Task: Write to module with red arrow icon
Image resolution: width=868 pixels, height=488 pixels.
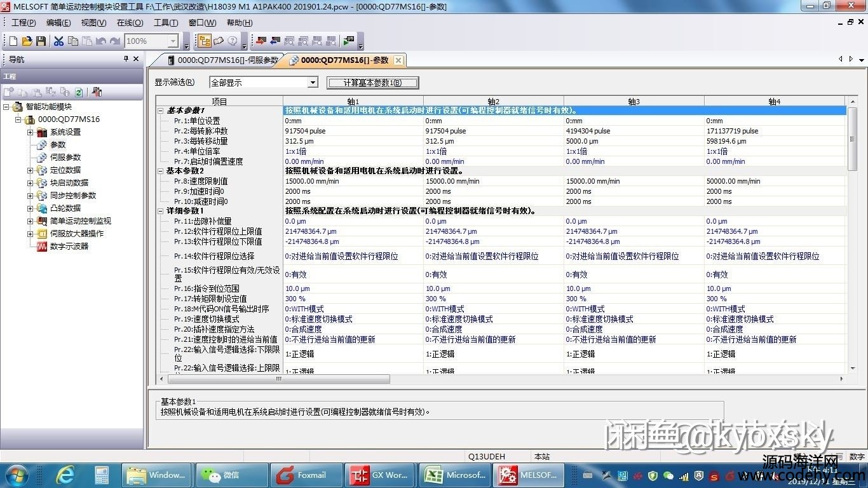Action: click(x=261, y=41)
